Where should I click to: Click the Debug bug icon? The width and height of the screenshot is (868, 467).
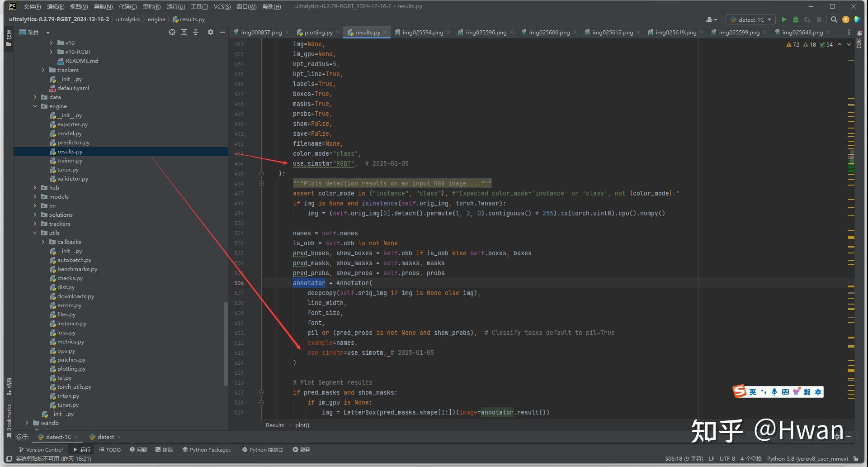[796, 19]
